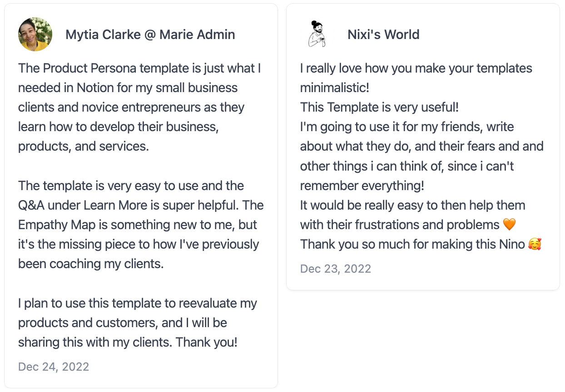Viewport: 565px width, 392px height.
Task: Click the Dec 23, 2022 date
Action: point(336,269)
